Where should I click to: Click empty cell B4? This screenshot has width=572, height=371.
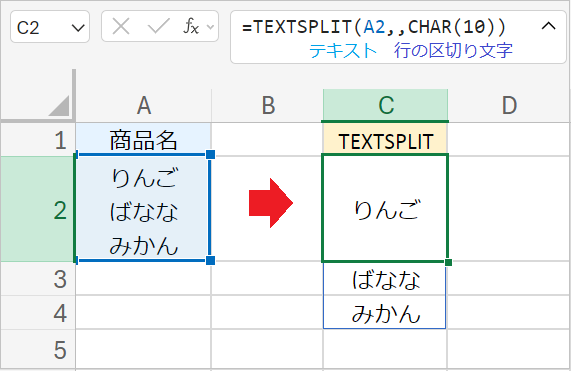coord(267,313)
